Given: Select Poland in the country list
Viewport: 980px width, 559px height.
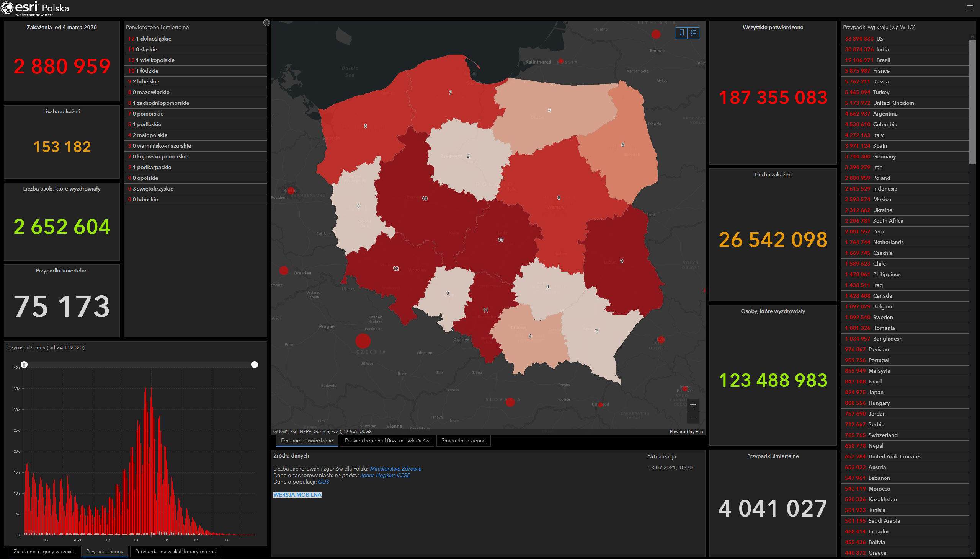Looking at the screenshot, I should [x=881, y=178].
